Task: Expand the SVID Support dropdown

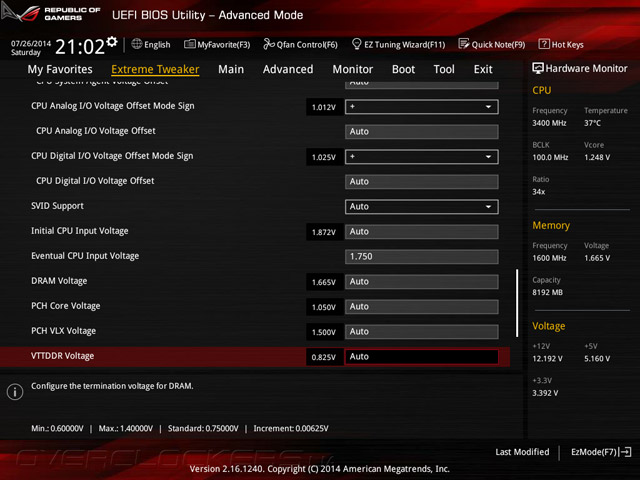Action: tap(421, 207)
